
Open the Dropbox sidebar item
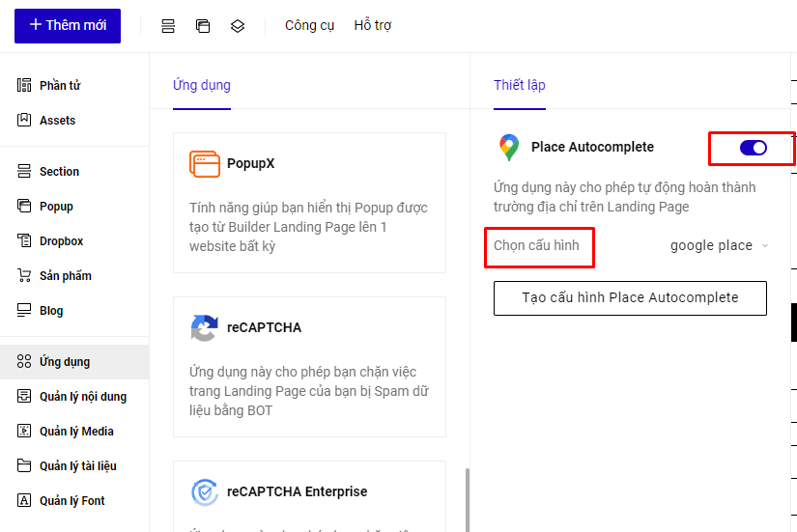coord(61,241)
